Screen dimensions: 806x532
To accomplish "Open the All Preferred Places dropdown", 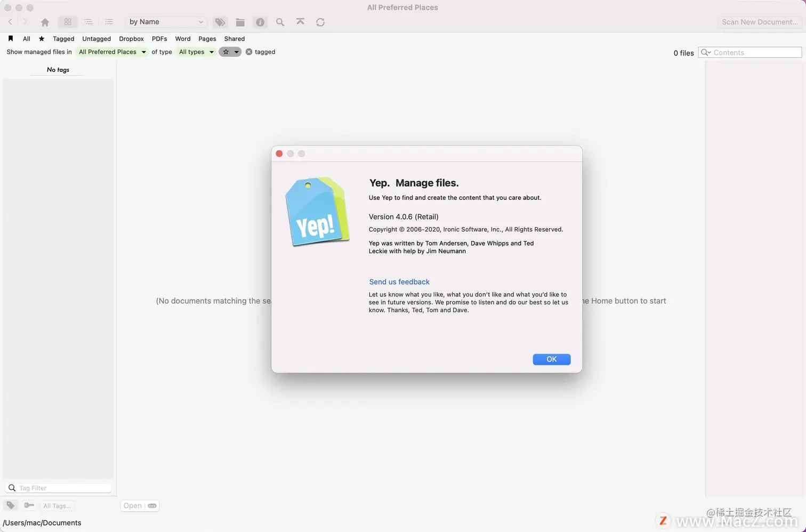I will point(112,52).
